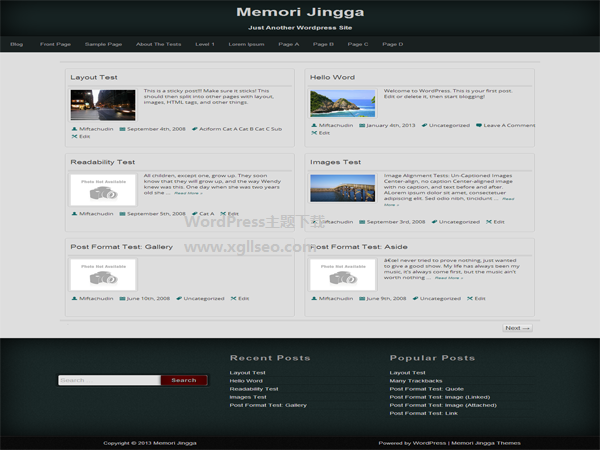
Task: Click comment bubble icon beside Leave A Comment
Action: (479, 125)
